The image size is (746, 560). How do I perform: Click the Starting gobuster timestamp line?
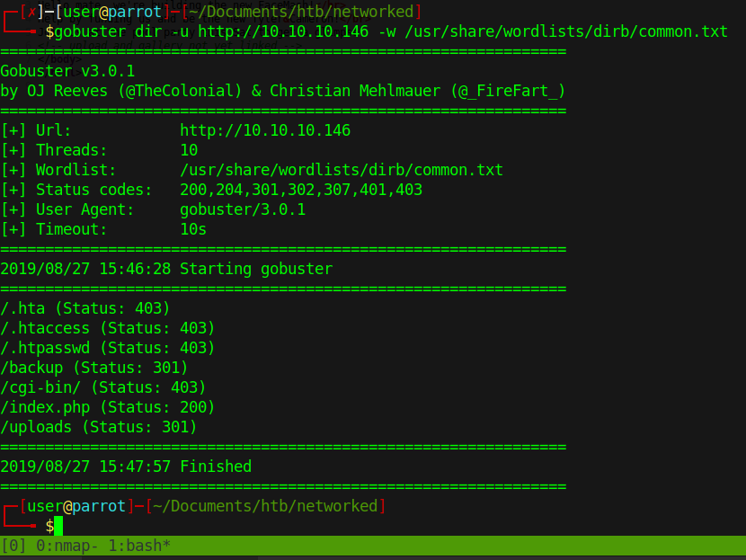pos(166,269)
